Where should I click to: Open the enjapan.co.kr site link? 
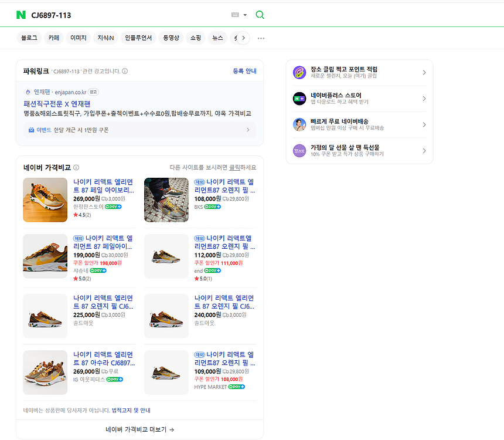[x=70, y=92]
